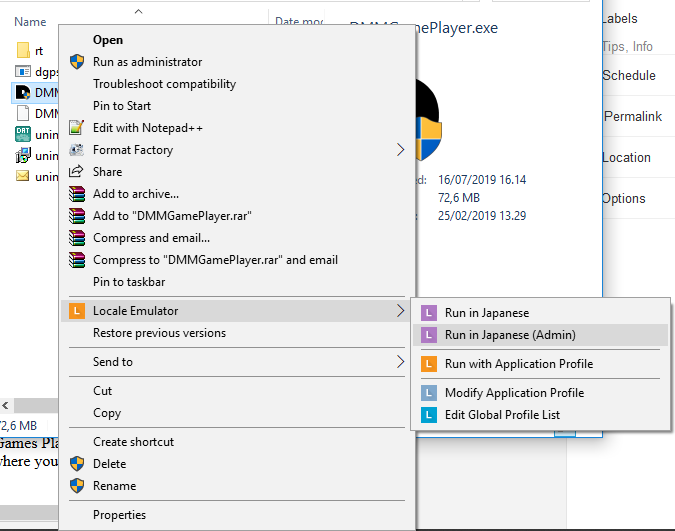Open the Permalink link on right panel
The height and width of the screenshot is (531, 675).
[633, 117]
